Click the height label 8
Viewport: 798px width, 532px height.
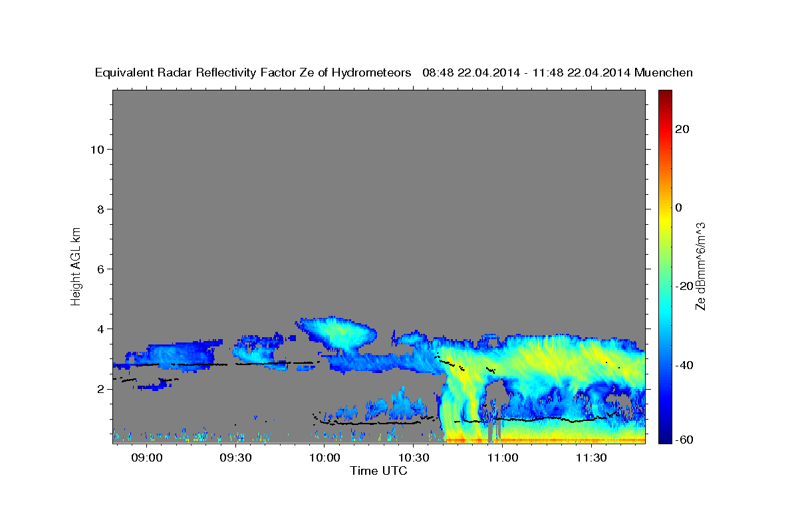point(100,209)
